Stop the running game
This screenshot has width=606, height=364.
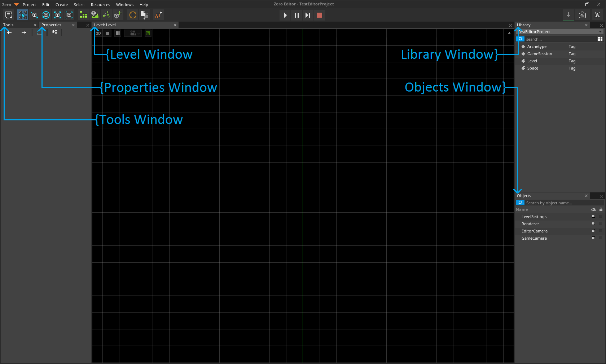click(320, 15)
